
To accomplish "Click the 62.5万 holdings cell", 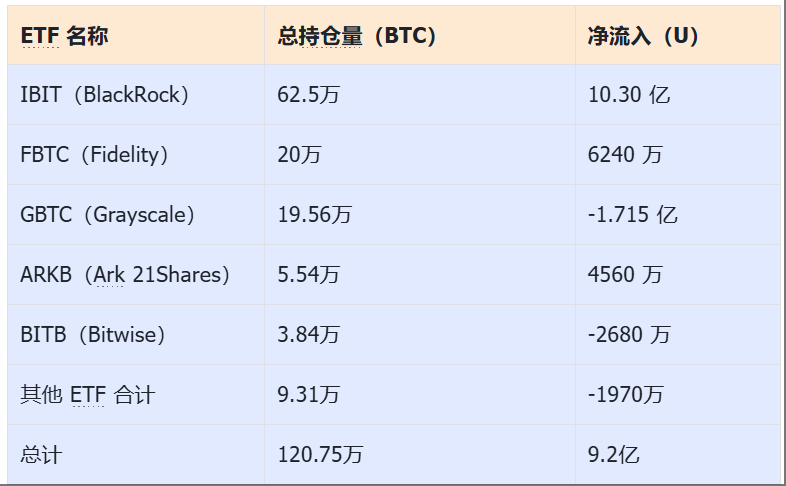I will point(420,95).
